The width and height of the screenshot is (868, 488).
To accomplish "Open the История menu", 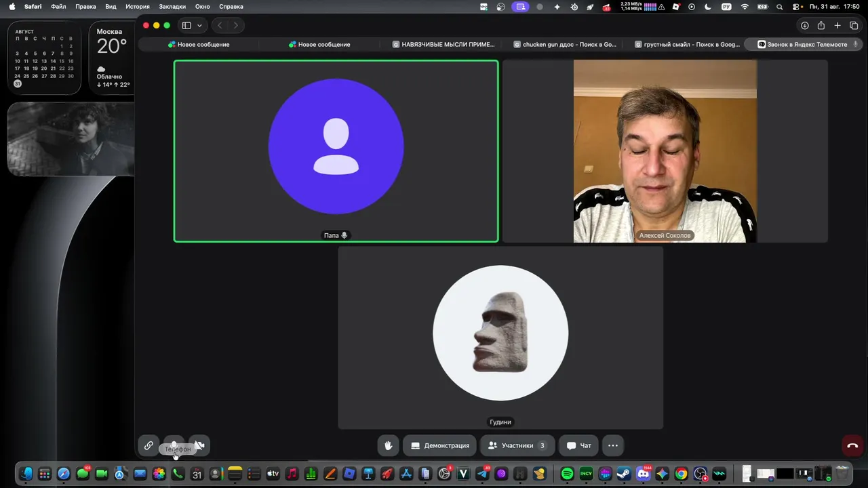I will [x=137, y=7].
